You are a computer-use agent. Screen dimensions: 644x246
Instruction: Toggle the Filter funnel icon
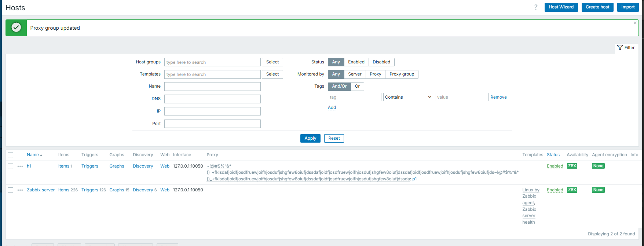[x=620, y=48]
